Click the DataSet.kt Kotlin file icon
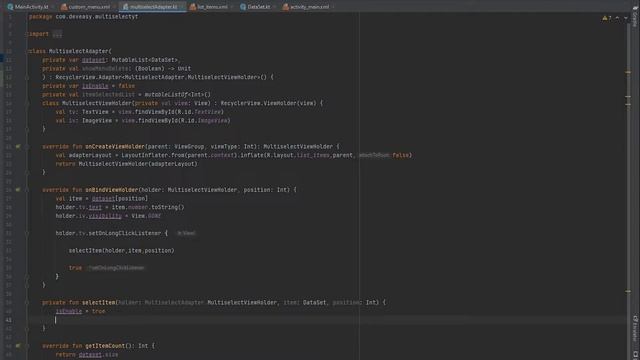 tap(243, 7)
